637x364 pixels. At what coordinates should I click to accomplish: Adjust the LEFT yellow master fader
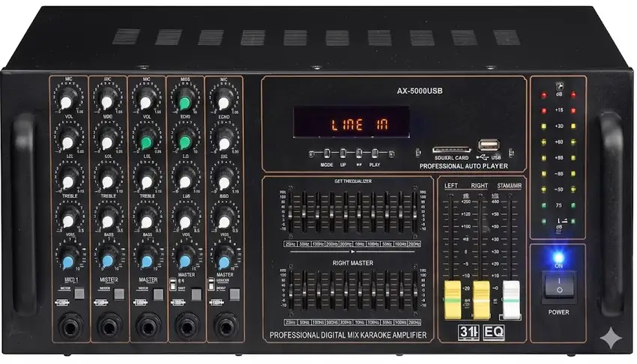coord(453,300)
